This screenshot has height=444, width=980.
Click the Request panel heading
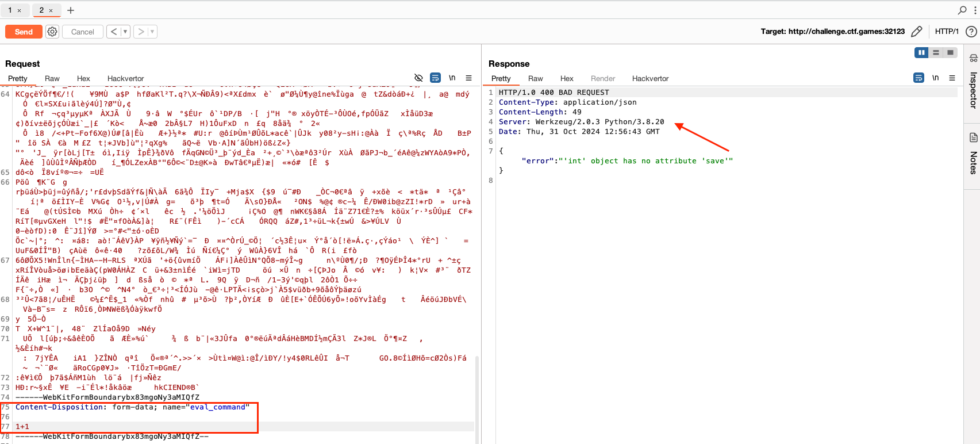tap(22, 64)
